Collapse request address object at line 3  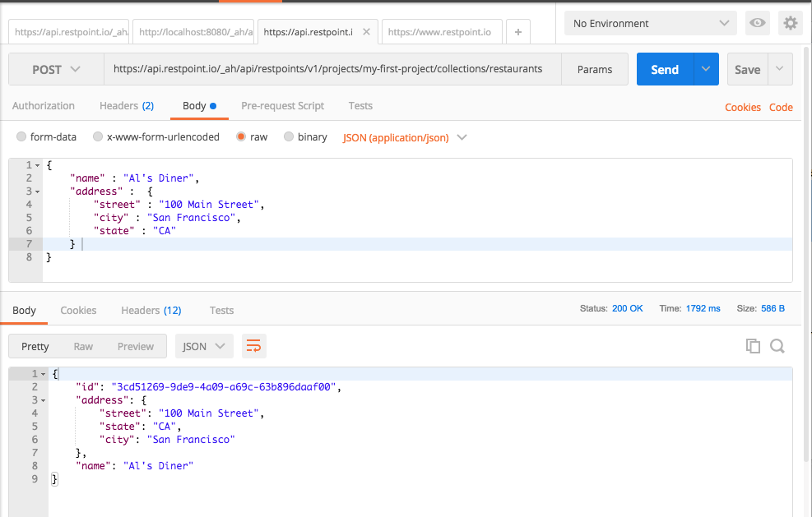38,192
